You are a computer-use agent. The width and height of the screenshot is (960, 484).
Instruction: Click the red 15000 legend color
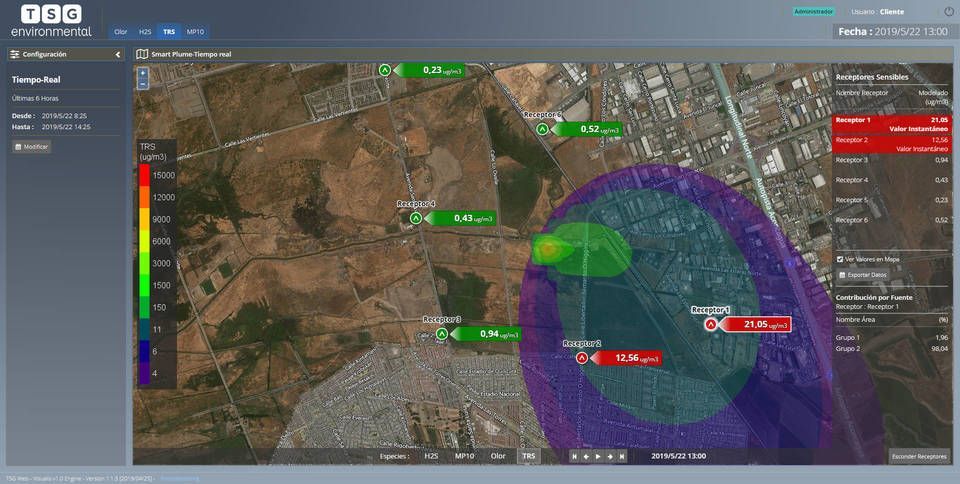144,176
